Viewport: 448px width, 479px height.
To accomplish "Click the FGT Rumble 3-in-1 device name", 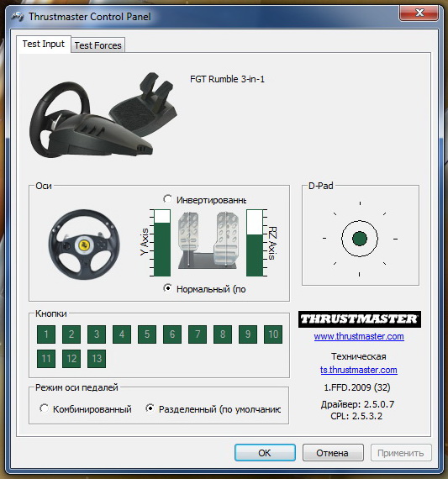I will 227,79.
